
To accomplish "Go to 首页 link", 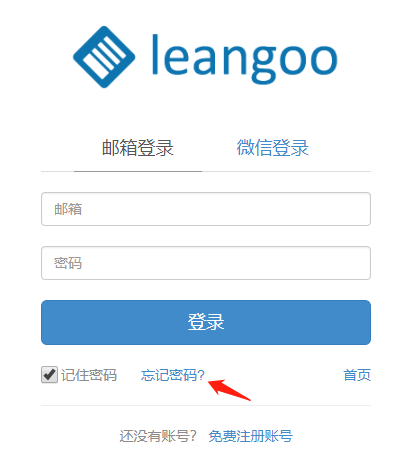I will click(357, 375).
